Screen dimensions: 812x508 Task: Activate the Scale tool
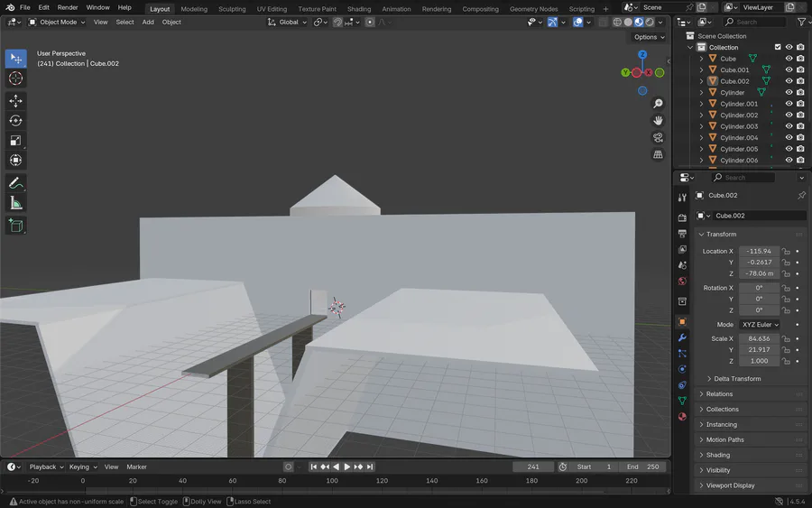tap(15, 141)
